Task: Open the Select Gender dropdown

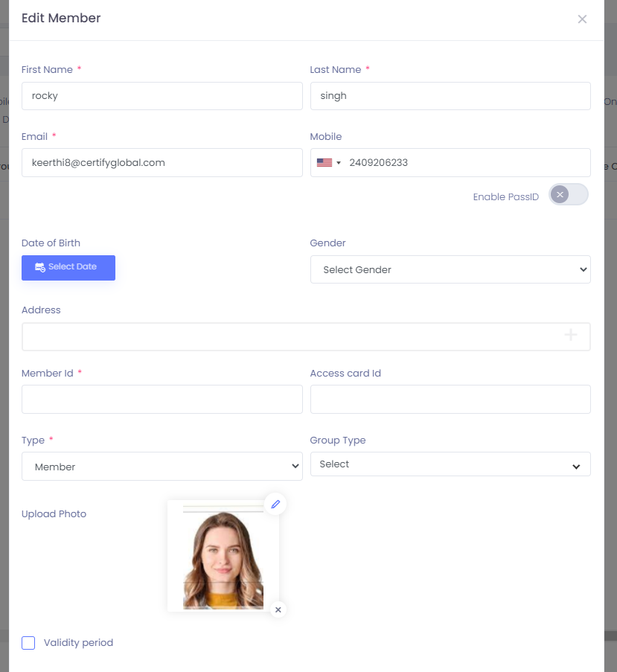Action: click(x=450, y=269)
